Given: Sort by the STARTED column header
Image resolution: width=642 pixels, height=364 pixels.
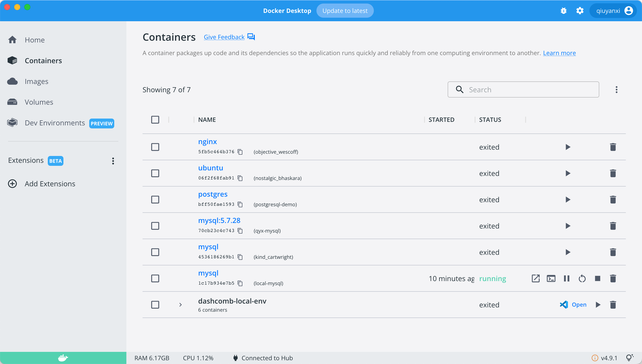Looking at the screenshot, I should (441, 120).
